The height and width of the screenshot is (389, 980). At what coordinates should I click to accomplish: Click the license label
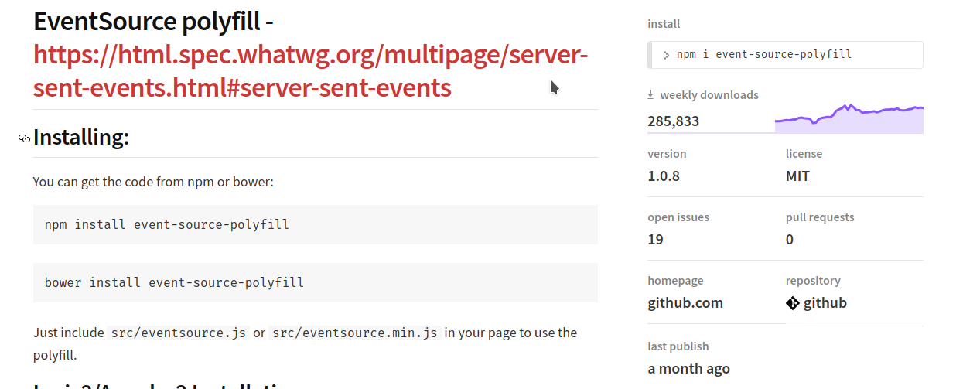[x=804, y=154]
